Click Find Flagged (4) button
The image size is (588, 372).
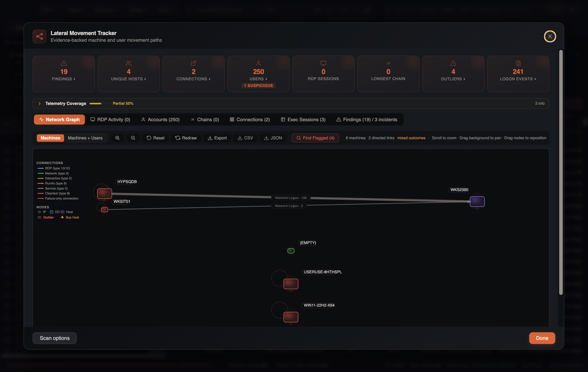[x=315, y=138]
